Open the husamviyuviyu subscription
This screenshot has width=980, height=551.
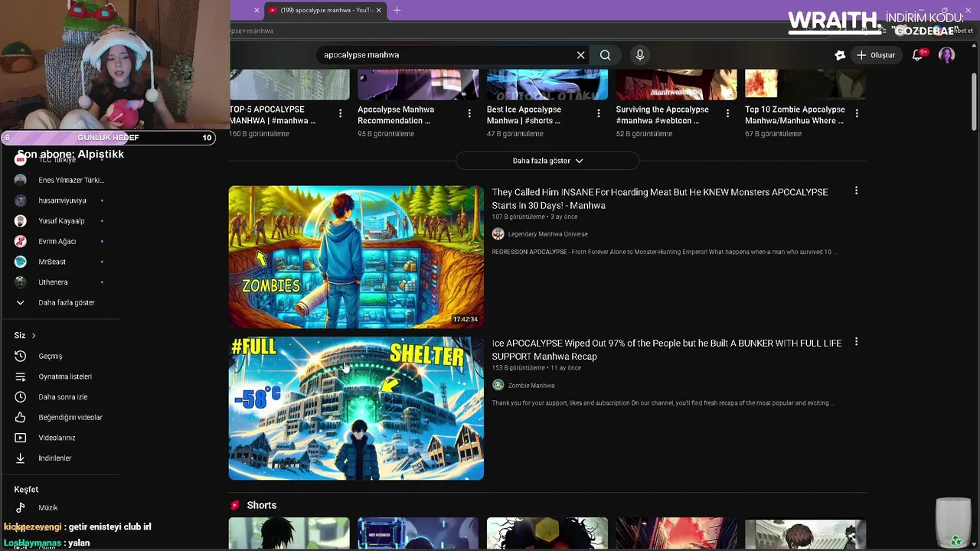tap(60, 201)
